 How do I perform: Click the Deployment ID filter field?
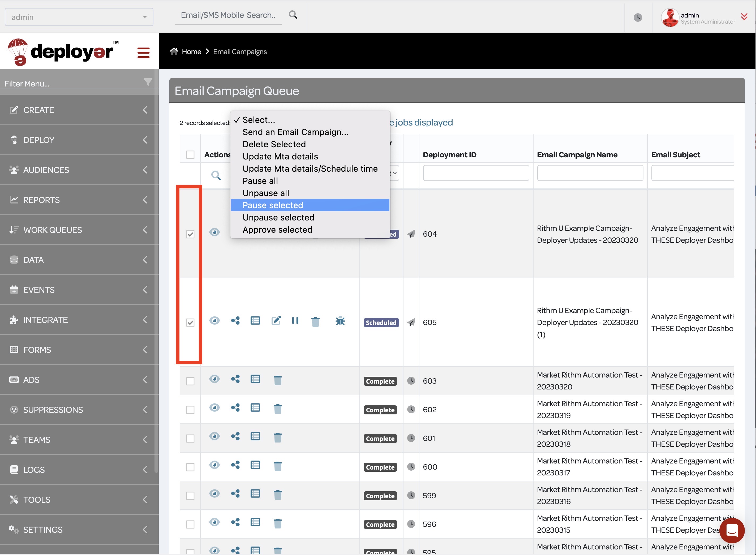click(476, 173)
